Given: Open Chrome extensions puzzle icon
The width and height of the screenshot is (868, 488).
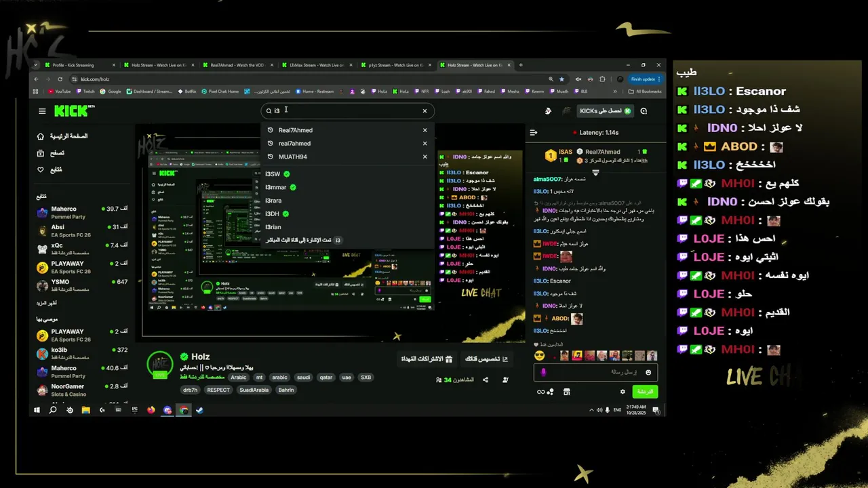Looking at the screenshot, I should [602, 79].
